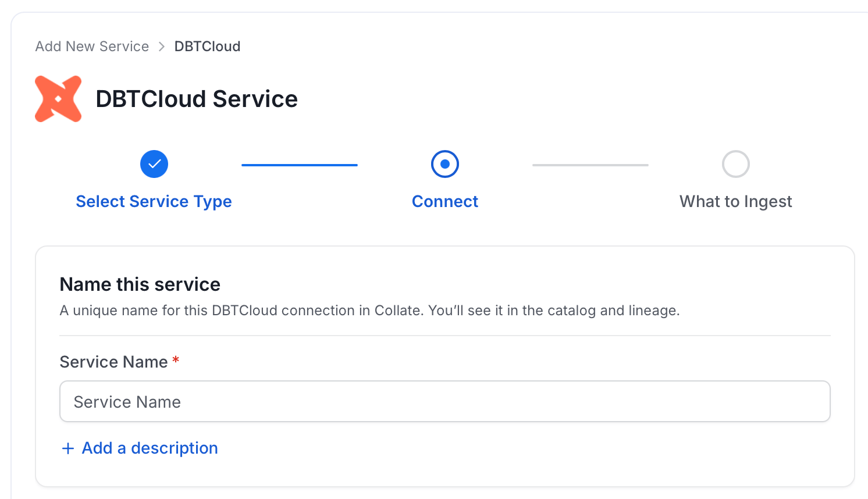Select the completed checkmark step circle
This screenshot has height=499, width=868.
pyautogui.click(x=154, y=164)
